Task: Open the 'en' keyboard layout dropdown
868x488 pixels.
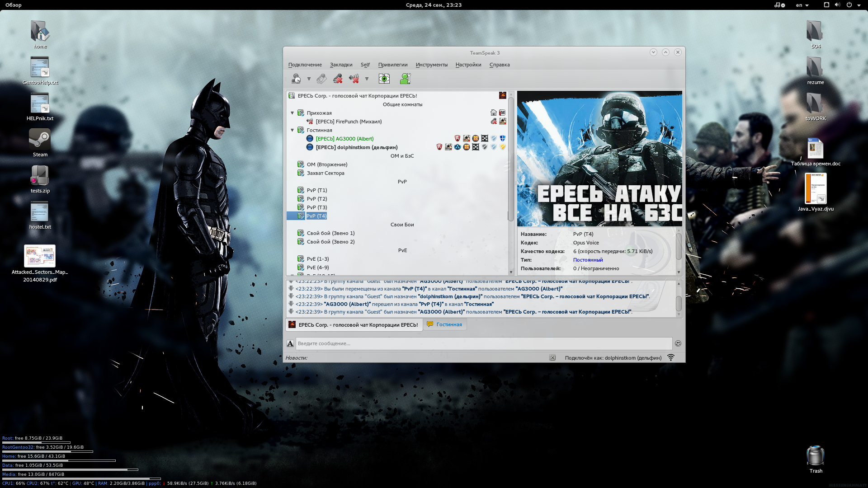Action: 802,5
